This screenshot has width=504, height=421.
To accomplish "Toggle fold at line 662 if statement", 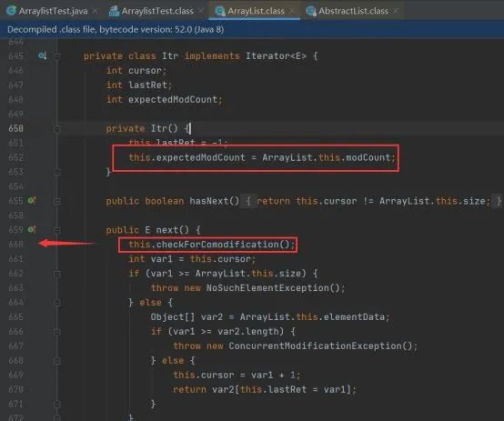I will [x=57, y=274].
